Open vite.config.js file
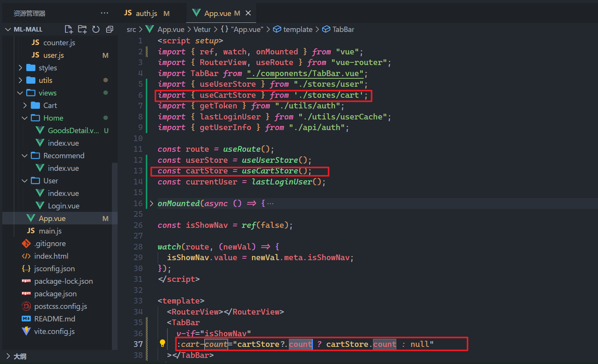This screenshot has width=598, height=364. point(54,331)
